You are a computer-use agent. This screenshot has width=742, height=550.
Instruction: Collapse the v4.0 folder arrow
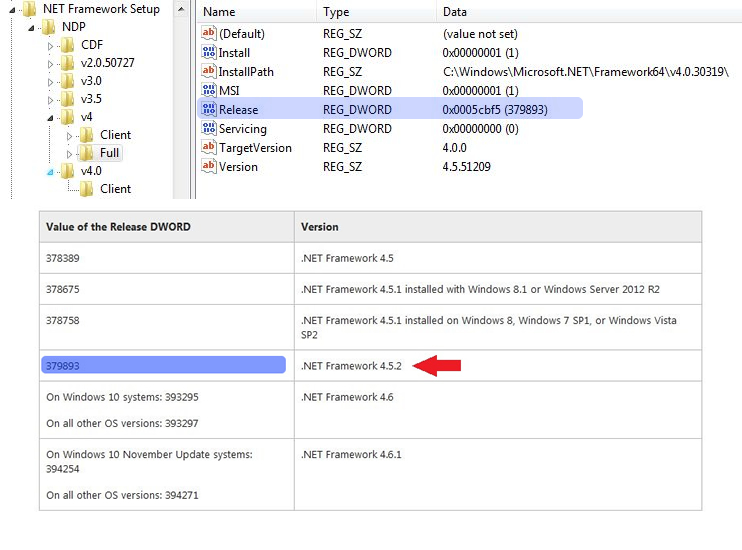click(x=50, y=172)
